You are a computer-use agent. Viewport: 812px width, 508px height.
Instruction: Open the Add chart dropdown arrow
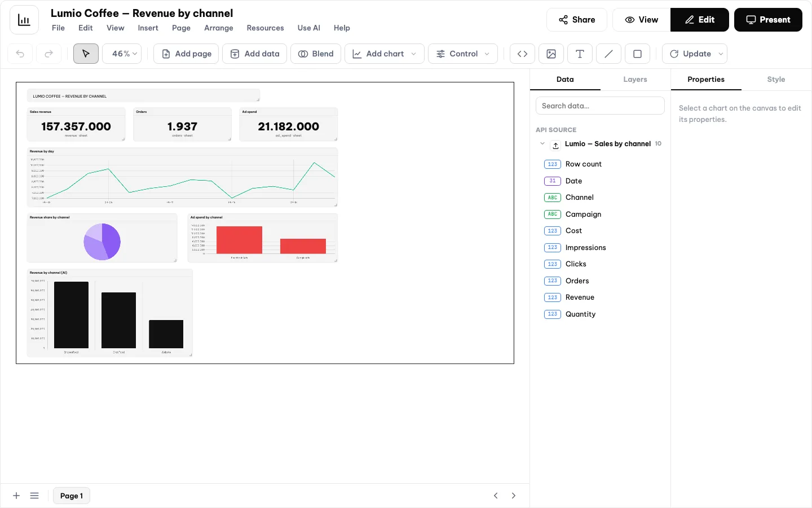tap(414, 54)
